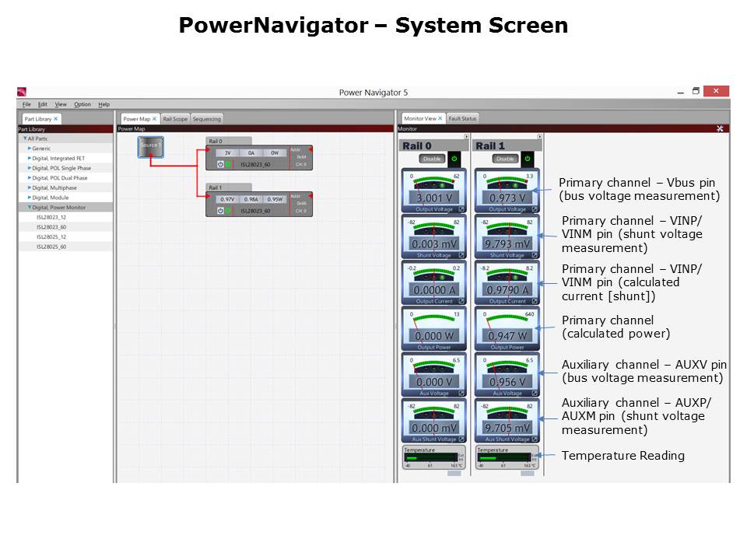Expand Digital, Module category
Image resolution: width=747 pixels, height=560 pixels.
(30, 198)
